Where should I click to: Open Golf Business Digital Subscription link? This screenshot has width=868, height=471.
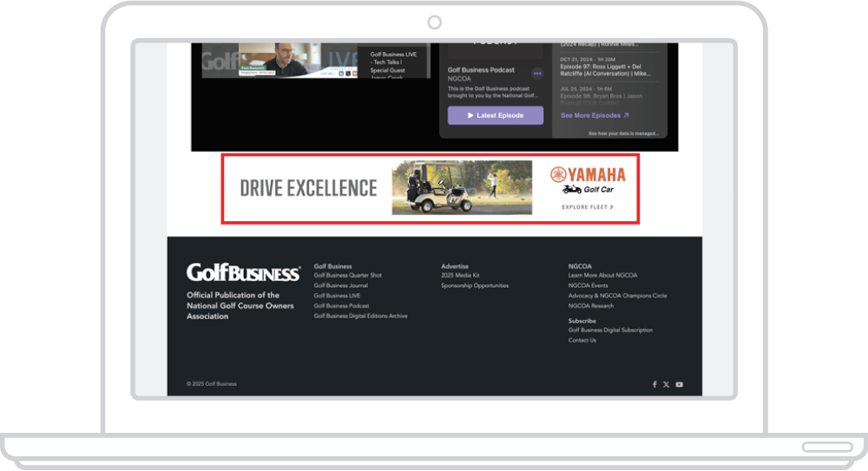coord(610,330)
